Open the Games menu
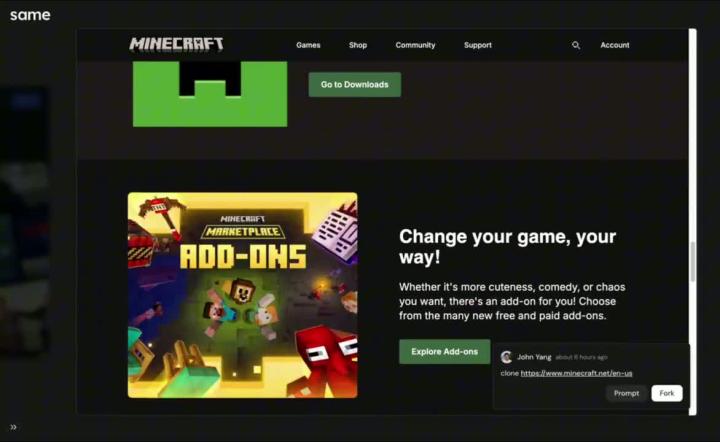Image resolution: width=720 pixels, height=442 pixels. click(308, 45)
